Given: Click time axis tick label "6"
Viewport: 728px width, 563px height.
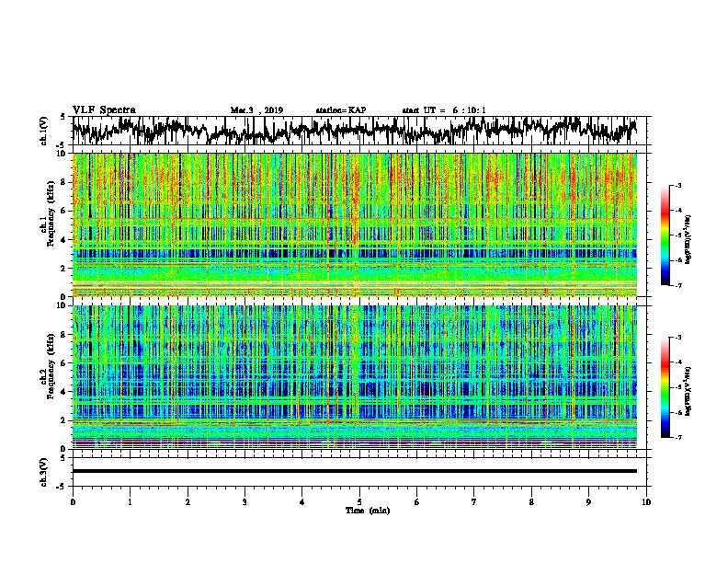Looking at the screenshot, I should pyautogui.click(x=417, y=502).
